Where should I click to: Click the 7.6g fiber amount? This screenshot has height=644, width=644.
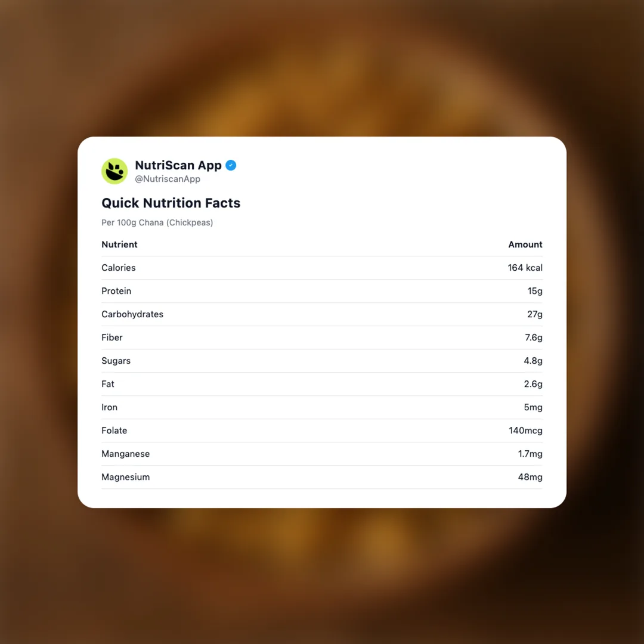[x=533, y=338]
